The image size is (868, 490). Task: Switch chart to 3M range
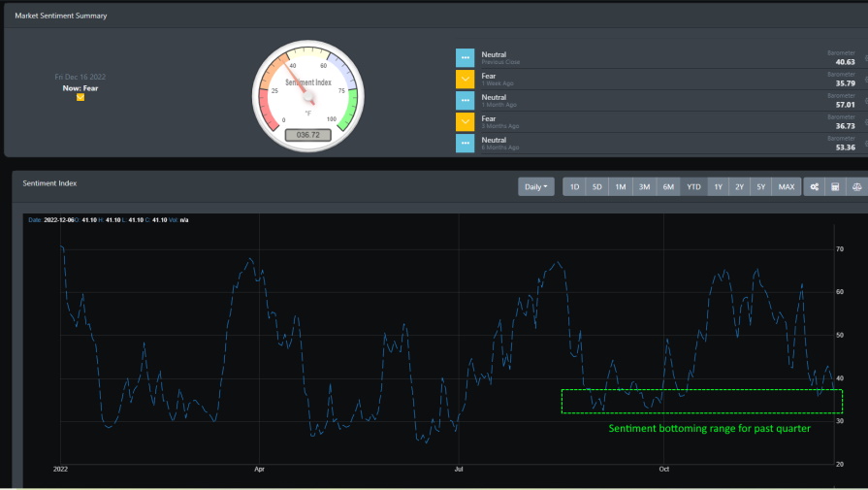pos(644,187)
